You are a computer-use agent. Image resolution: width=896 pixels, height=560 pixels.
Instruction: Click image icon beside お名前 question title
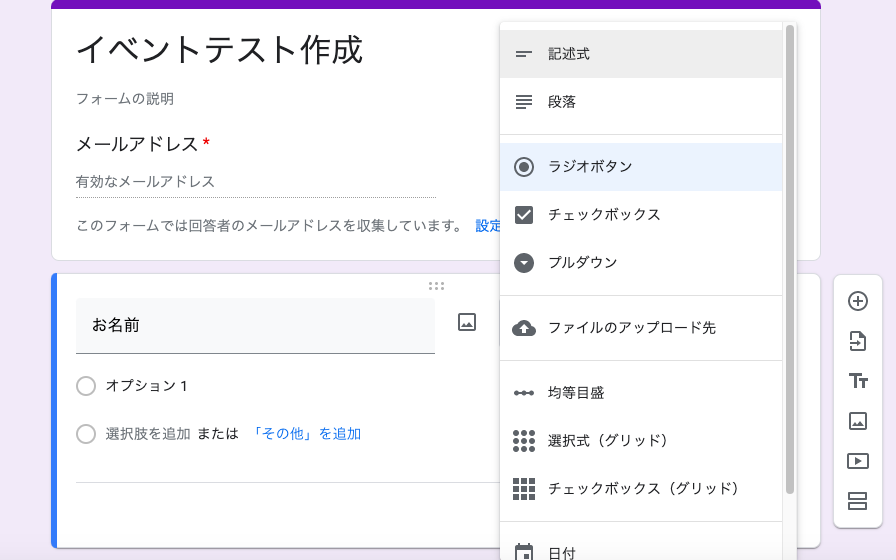(x=467, y=322)
